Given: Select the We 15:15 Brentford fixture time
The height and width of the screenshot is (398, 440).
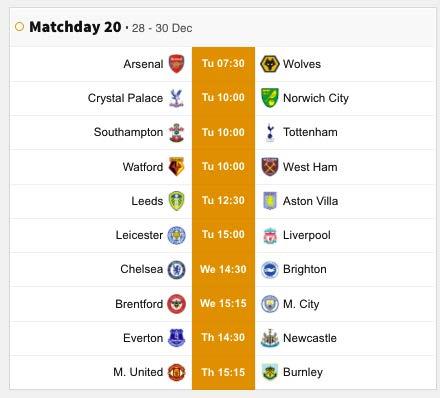Looking at the screenshot, I should pyautogui.click(x=223, y=303).
